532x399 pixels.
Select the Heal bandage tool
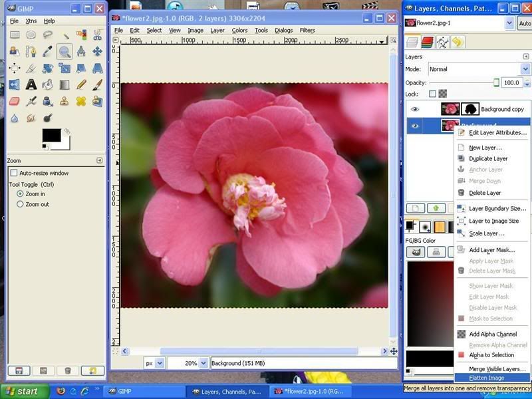(x=80, y=101)
